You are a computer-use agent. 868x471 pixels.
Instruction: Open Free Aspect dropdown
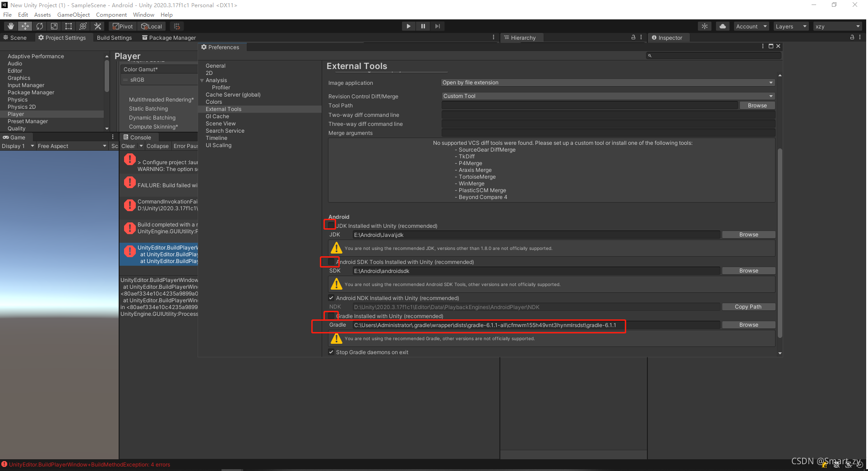click(72, 146)
